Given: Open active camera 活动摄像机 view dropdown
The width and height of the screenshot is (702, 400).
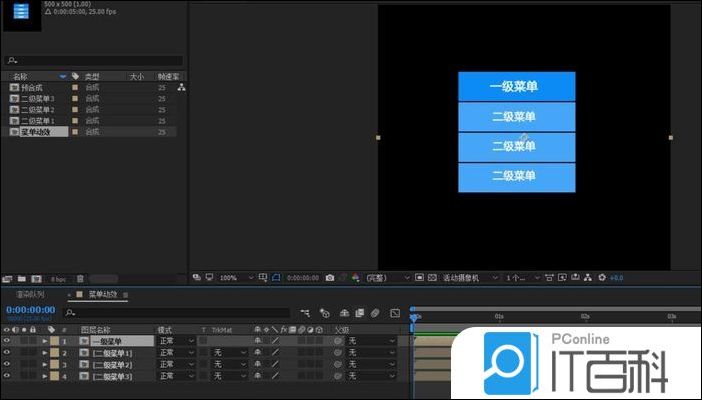Looking at the screenshot, I should [x=470, y=278].
